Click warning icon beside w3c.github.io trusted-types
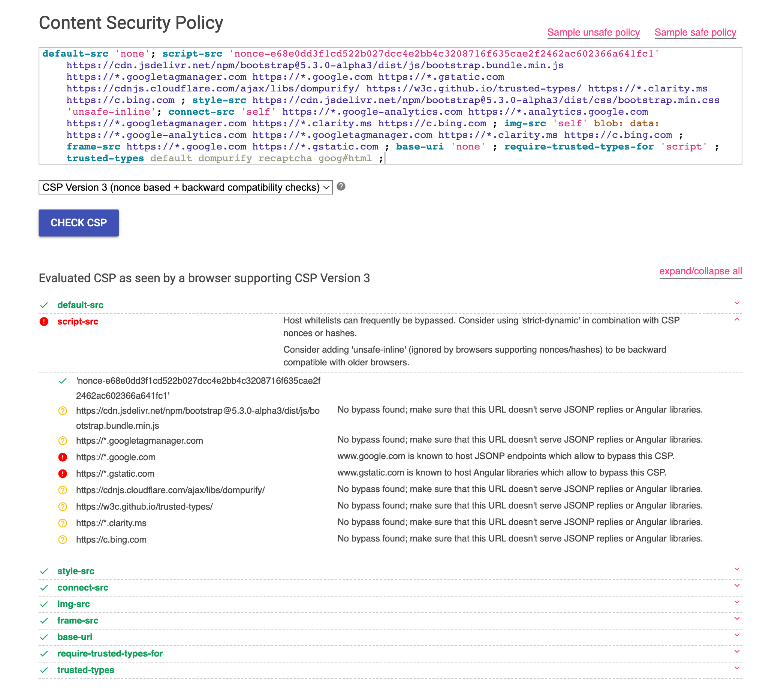Viewport: 784px width, 694px height. 63,507
